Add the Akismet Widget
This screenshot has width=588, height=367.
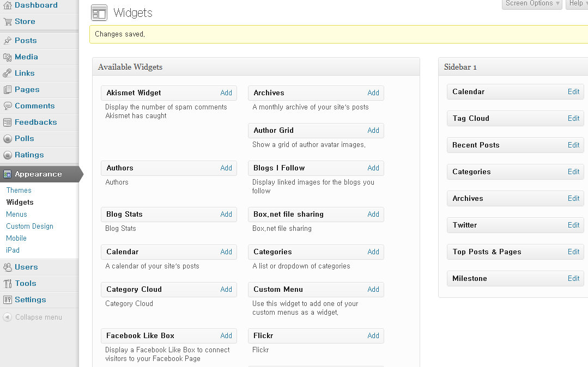226,93
